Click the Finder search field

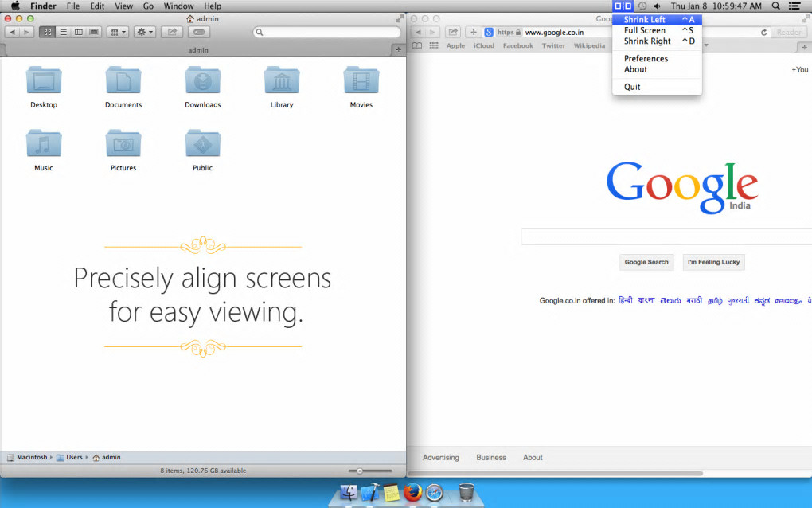coord(326,32)
